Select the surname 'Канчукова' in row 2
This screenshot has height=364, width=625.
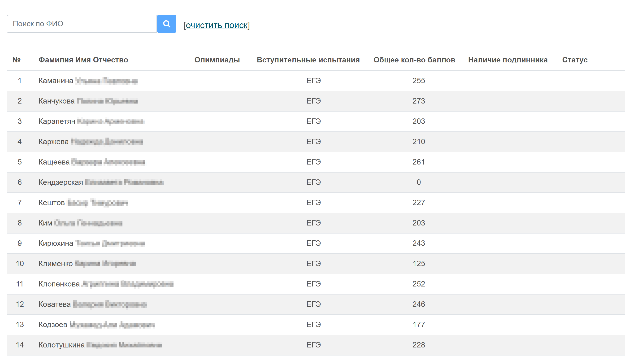[56, 101]
